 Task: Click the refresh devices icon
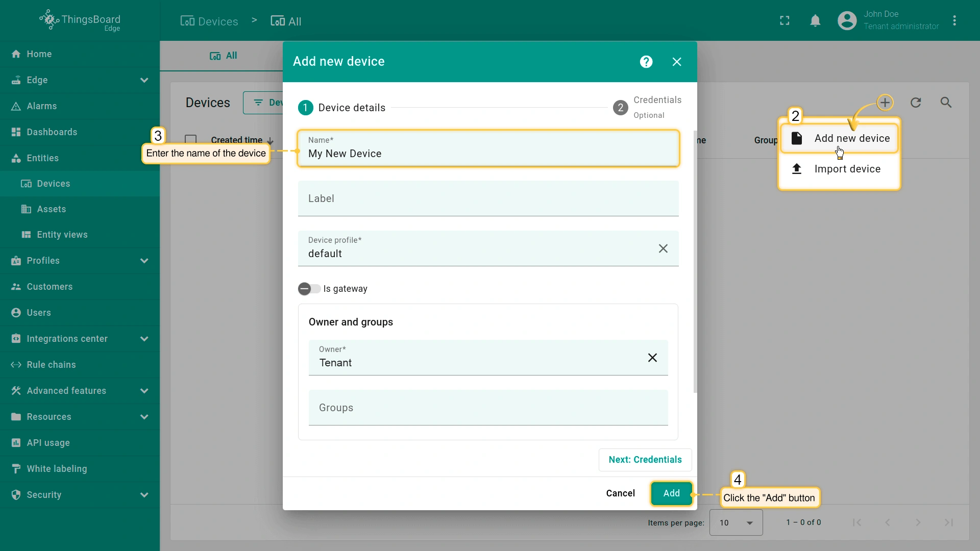coord(916,103)
